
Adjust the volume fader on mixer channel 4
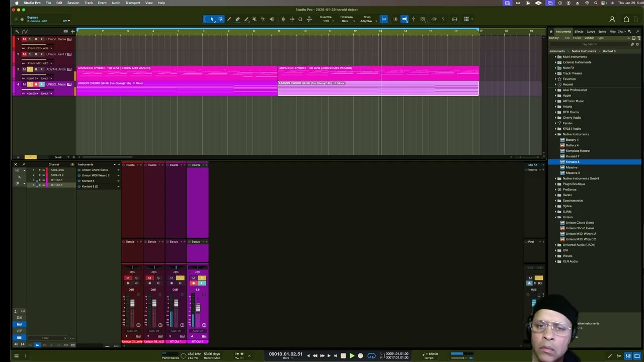pyautogui.click(x=198, y=308)
